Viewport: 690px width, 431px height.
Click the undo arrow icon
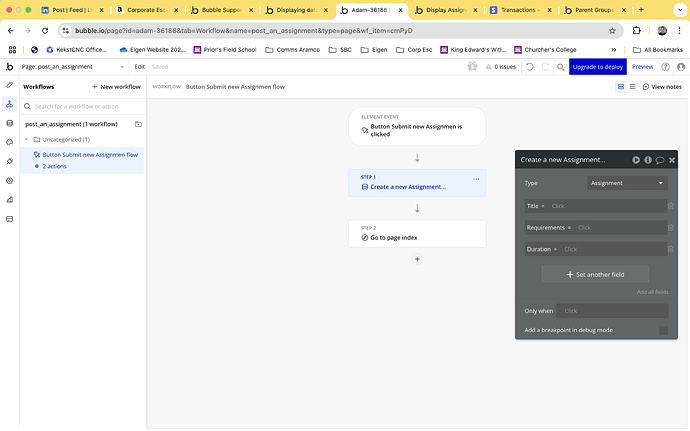click(x=530, y=67)
